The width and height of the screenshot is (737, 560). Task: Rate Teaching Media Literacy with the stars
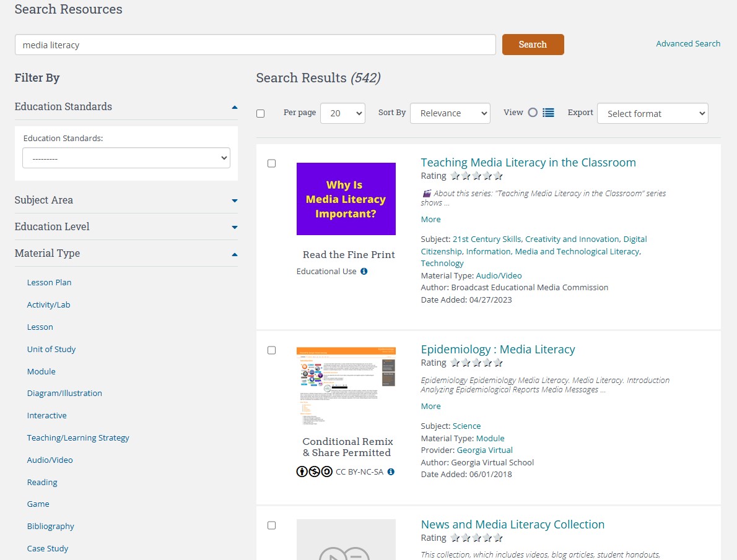477,176
